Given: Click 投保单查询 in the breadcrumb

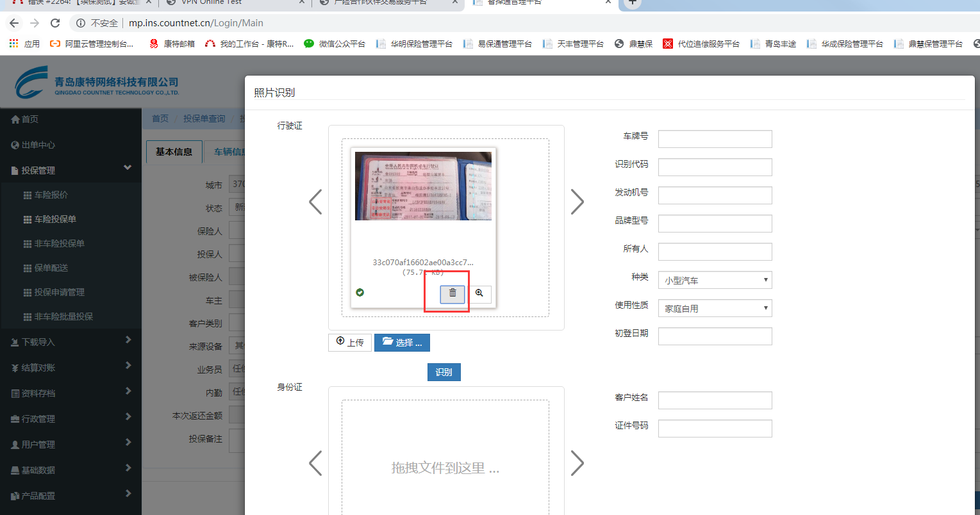Looking at the screenshot, I should coord(204,119).
